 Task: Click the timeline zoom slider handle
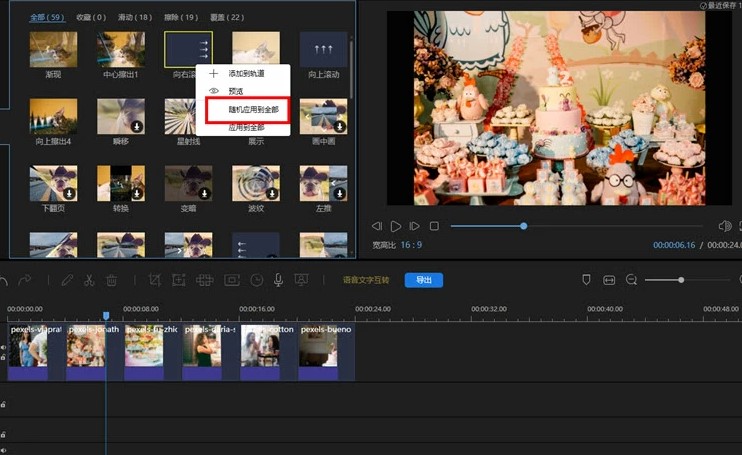pyautogui.click(x=681, y=280)
